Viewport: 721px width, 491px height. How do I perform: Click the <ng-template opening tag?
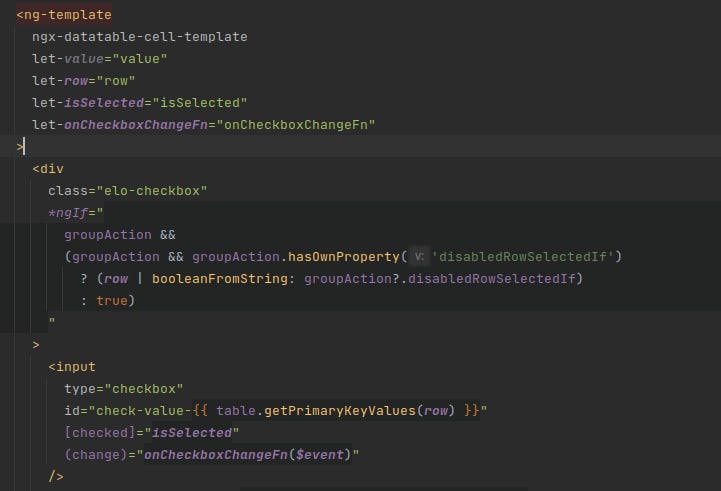(64, 15)
